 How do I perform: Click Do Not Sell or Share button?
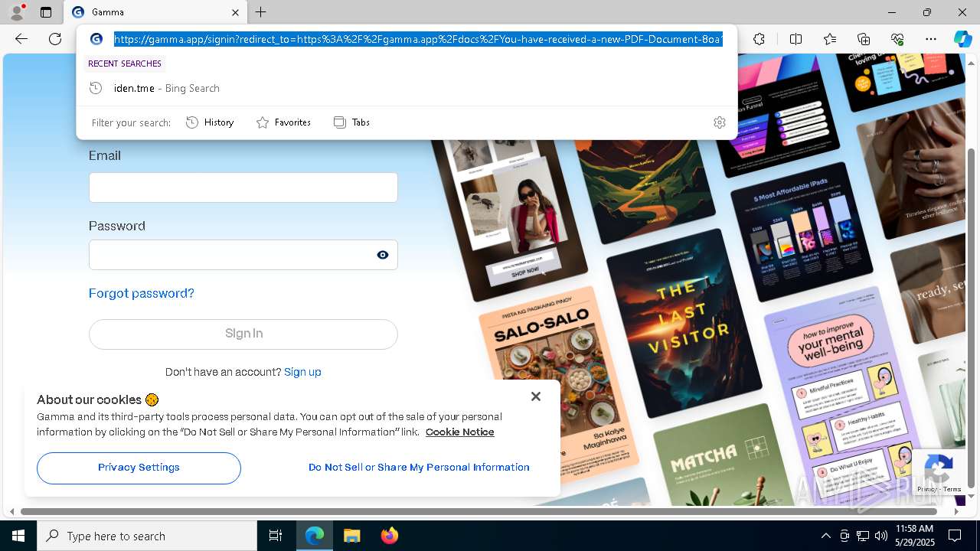point(419,468)
